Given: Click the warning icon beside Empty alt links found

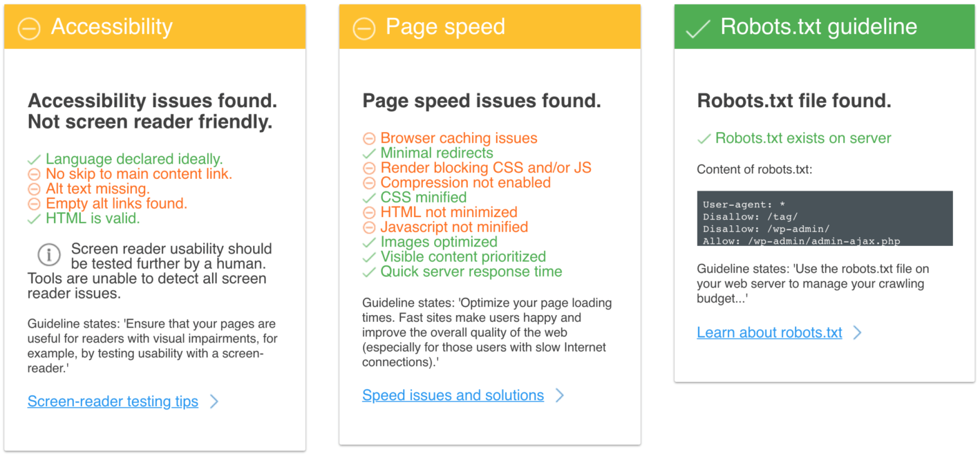Looking at the screenshot, I should [x=34, y=204].
